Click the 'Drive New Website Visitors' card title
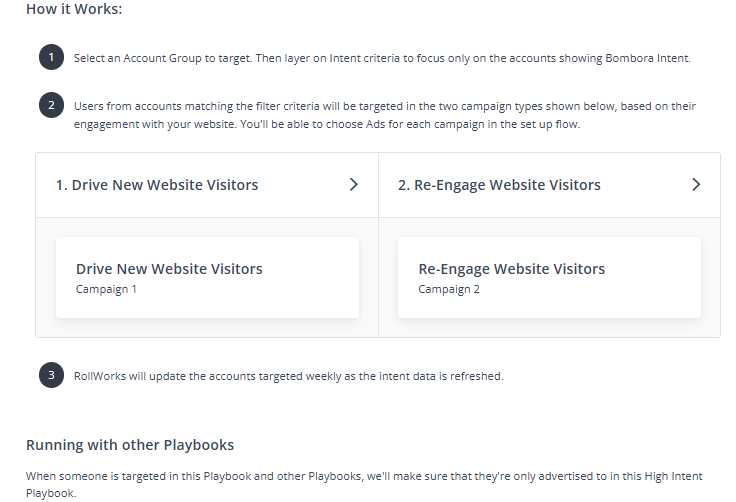This screenshot has width=736, height=502. coord(169,269)
